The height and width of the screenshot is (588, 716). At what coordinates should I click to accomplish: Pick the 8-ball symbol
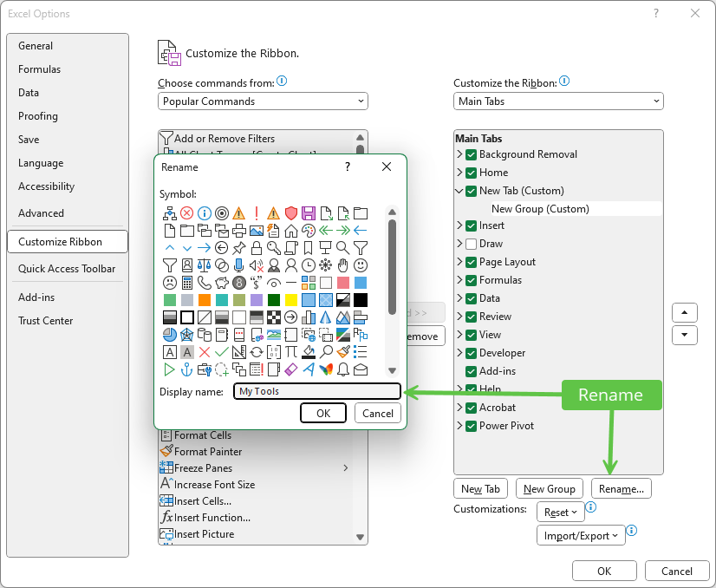click(239, 283)
